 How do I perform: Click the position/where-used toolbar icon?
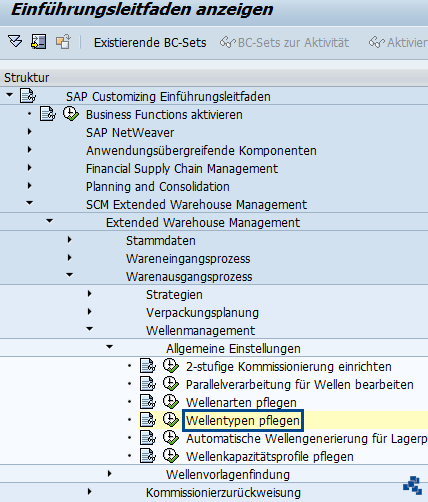pyautogui.click(x=39, y=42)
